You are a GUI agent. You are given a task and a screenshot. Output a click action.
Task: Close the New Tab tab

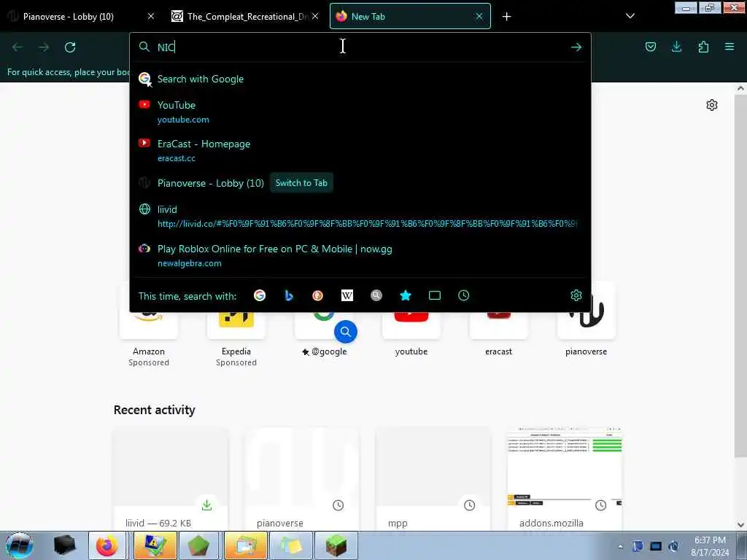(x=479, y=16)
